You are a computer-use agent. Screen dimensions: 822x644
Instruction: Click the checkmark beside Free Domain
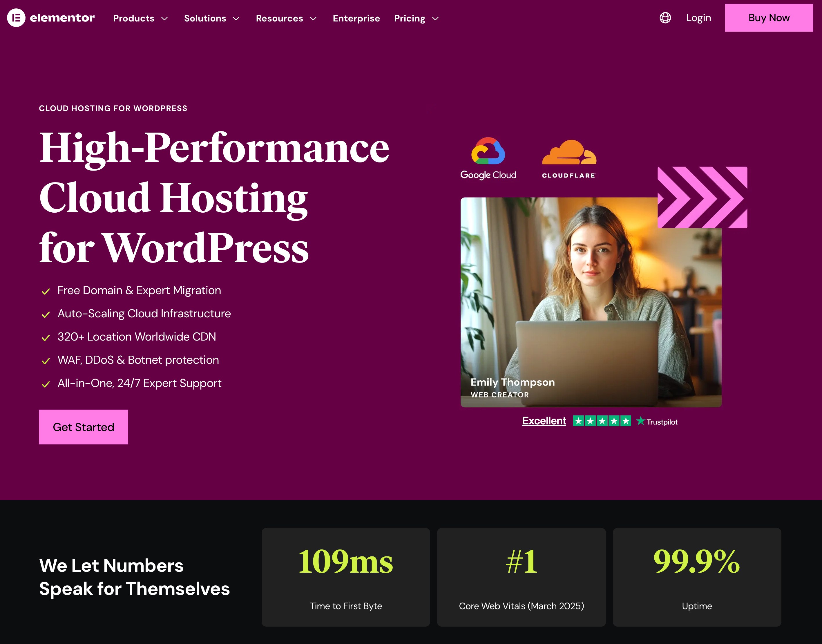pos(46,291)
